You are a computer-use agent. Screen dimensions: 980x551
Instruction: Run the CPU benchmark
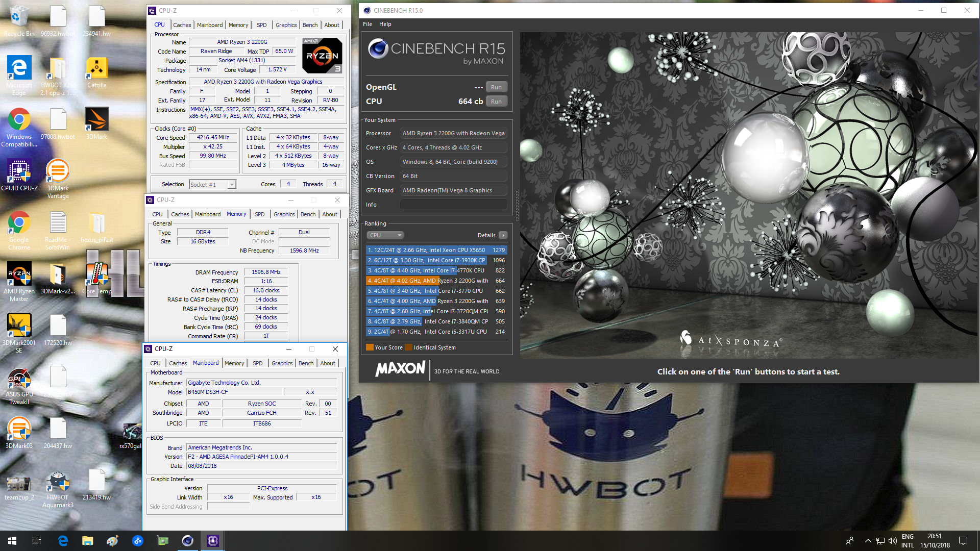[496, 102]
